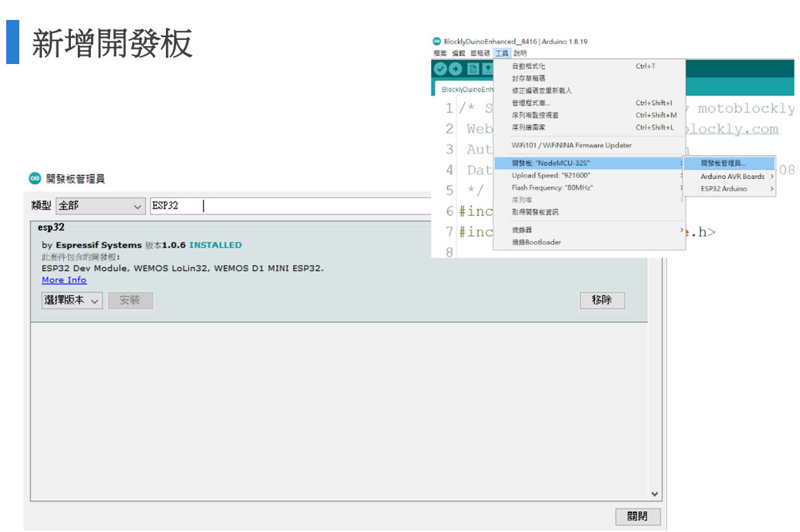Click the ESP32 search field
Image resolution: width=800 pixels, height=532 pixels.
(x=291, y=206)
